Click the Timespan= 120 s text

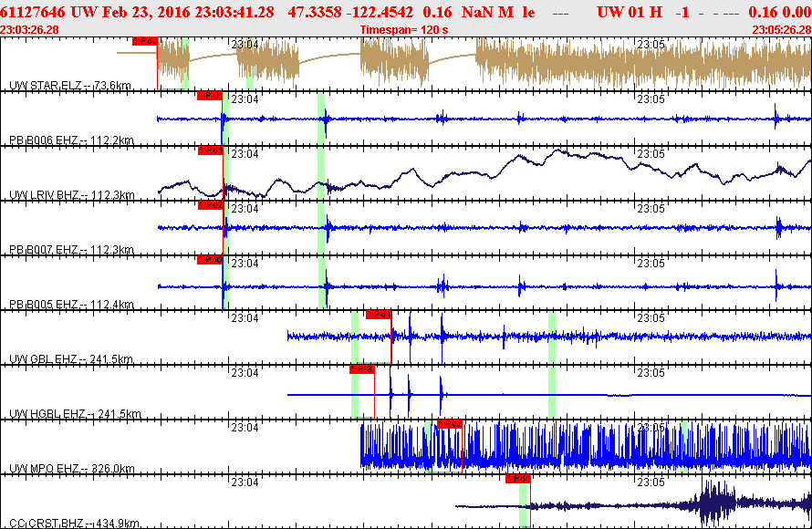(x=404, y=30)
